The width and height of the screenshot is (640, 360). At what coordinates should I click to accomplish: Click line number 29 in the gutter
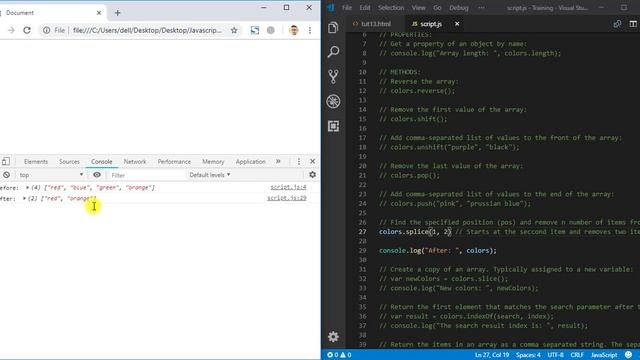(362, 251)
